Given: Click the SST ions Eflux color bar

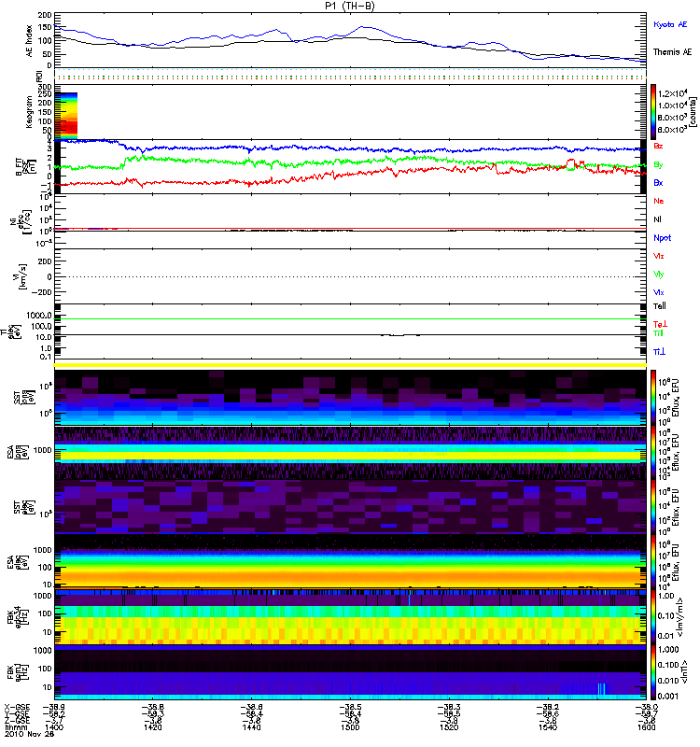Looking at the screenshot, I should click(653, 398).
